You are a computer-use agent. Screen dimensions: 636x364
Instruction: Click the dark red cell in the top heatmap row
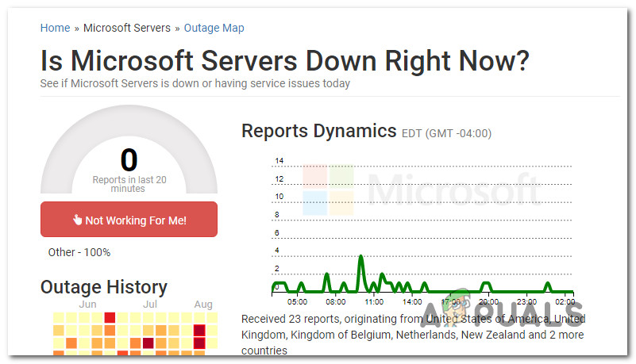[110, 318]
